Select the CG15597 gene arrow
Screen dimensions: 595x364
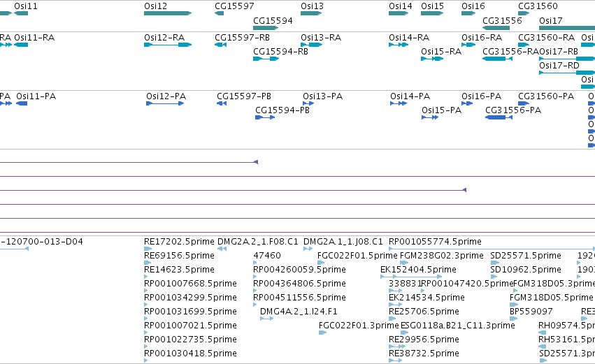219,13
